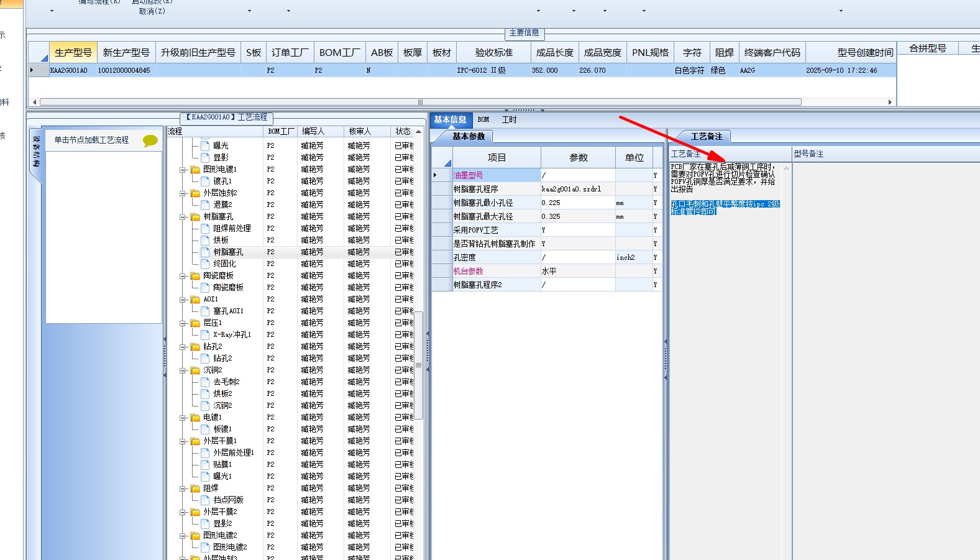Click document icon beside X-Ray冲孔1

(205, 334)
